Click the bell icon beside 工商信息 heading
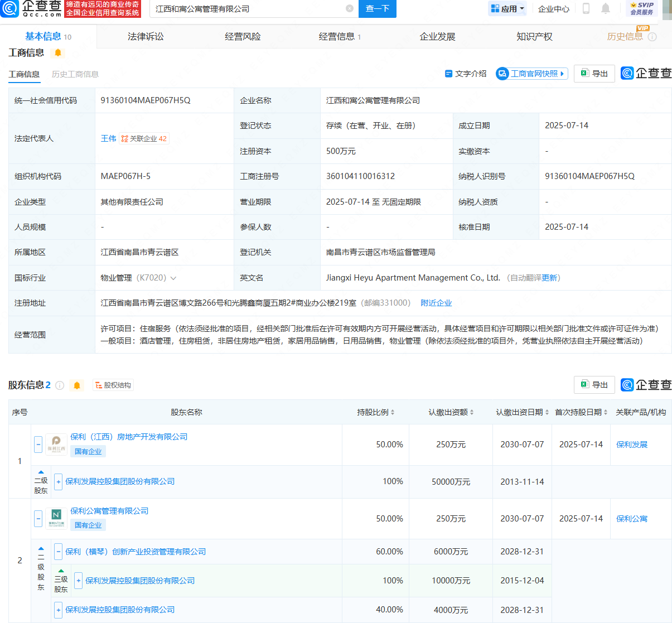The height and width of the screenshot is (623, 672). [x=58, y=53]
